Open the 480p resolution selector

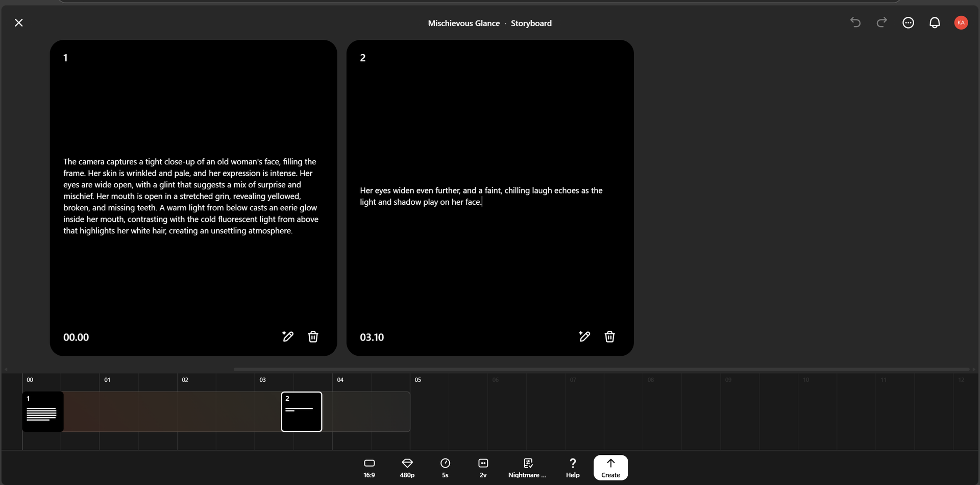[x=407, y=468]
